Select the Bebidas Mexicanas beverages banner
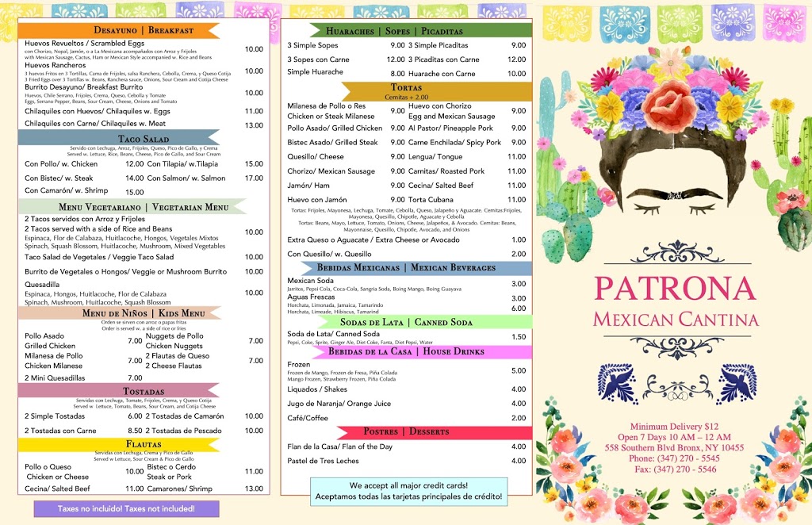The width and height of the screenshot is (812, 525). coord(406,268)
